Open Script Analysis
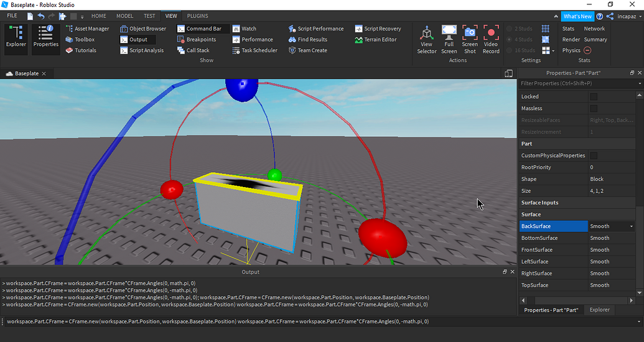Image resolution: width=644 pixels, height=342 pixels. [142, 50]
